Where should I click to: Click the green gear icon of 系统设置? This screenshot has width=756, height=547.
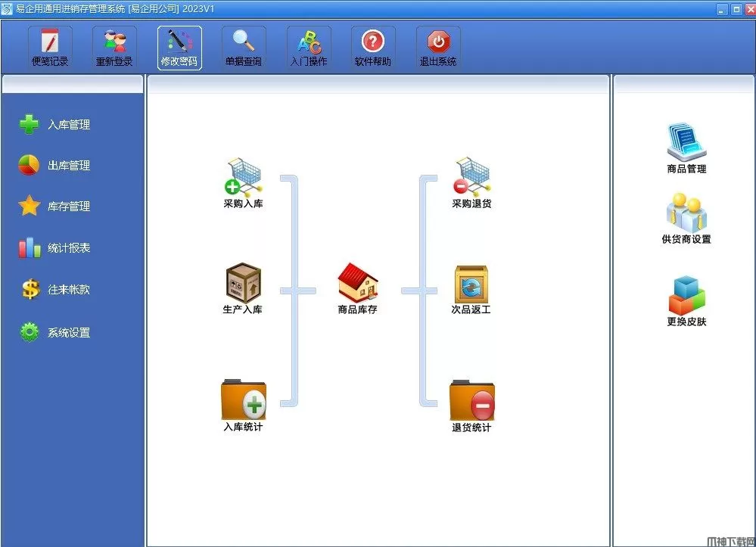[x=30, y=332]
